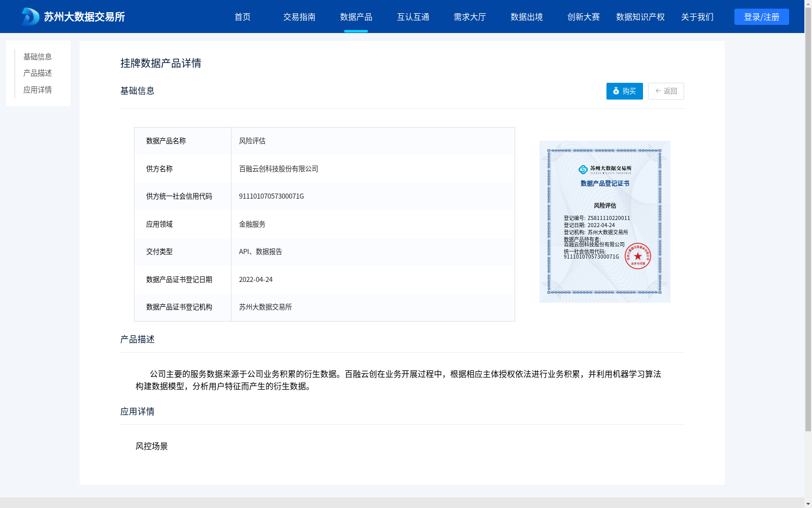Click the 苏州大数据交易所 site title
This screenshot has height=508, width=812.
coord(84,17)
